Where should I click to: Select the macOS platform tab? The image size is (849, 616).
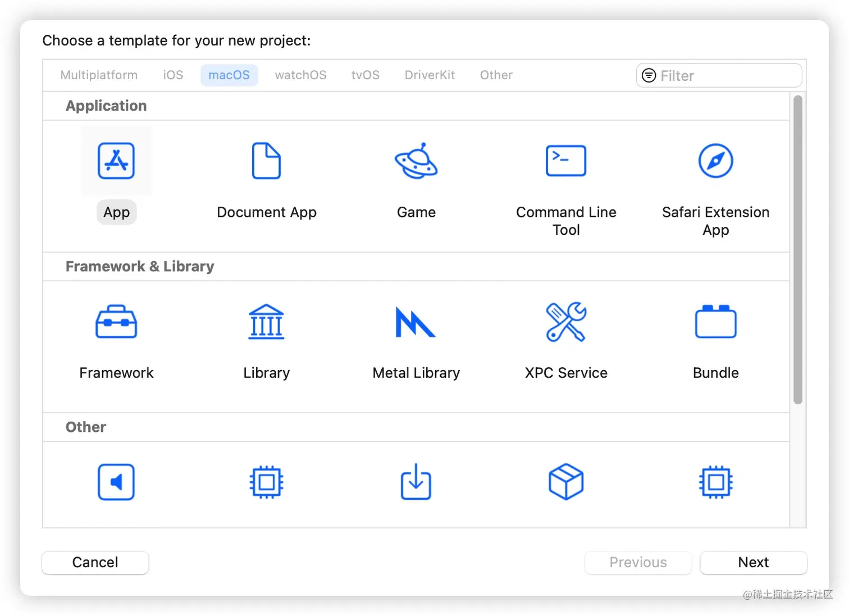229,75
